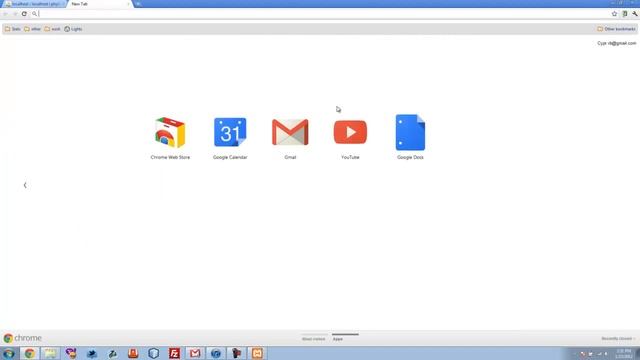Close the New Tab tab
The width and height of the screenshot is (640, 360).
coord(128,4)
